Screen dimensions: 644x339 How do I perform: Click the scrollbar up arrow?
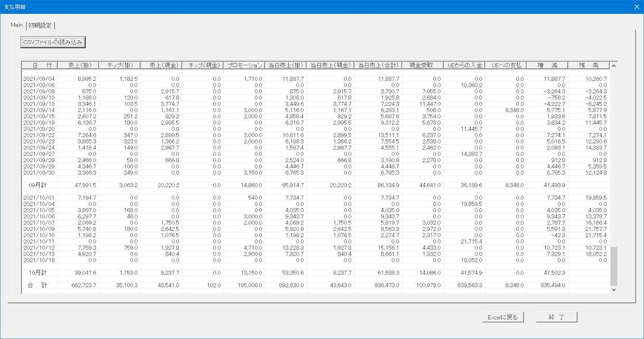613,65
